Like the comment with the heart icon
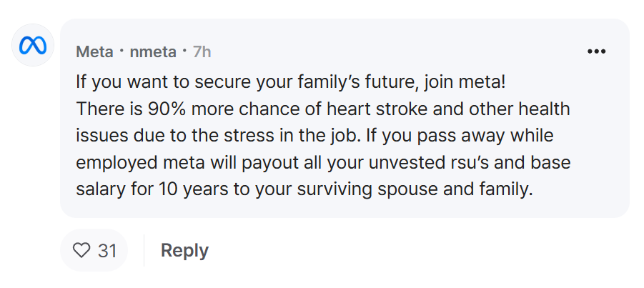 [x=81, y=250]
